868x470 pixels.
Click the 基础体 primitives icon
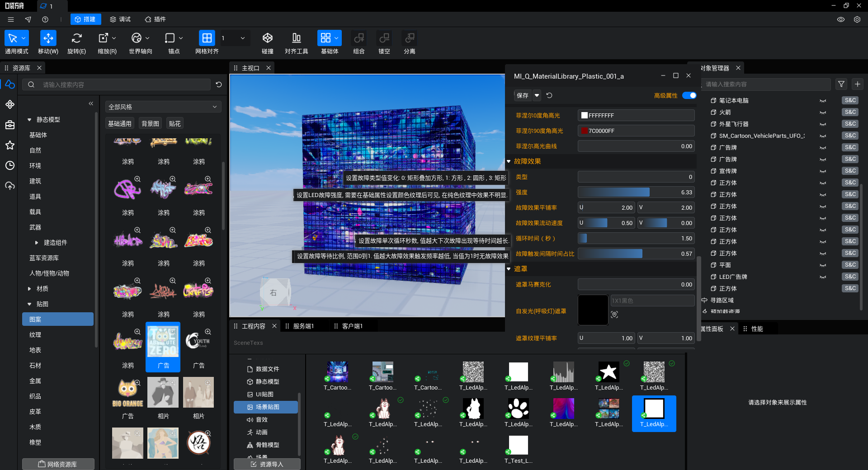pyautogui.click(x=325, y=38)
